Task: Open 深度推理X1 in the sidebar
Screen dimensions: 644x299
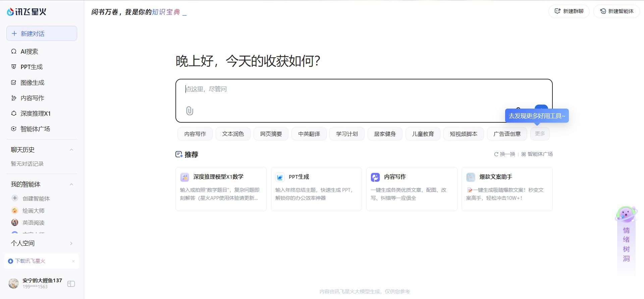Action: point(35,114)
